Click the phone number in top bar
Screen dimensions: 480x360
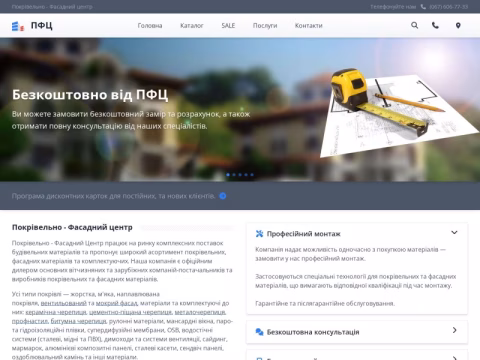coord(449,7)
